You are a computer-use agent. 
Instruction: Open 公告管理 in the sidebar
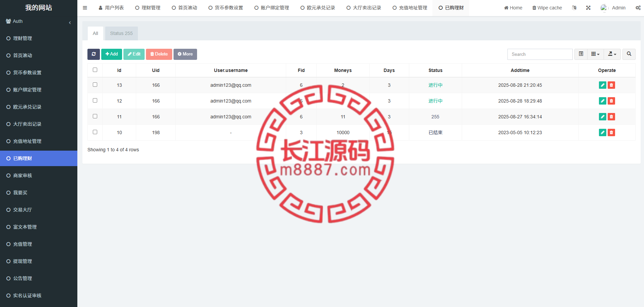(x=39, y=278)
